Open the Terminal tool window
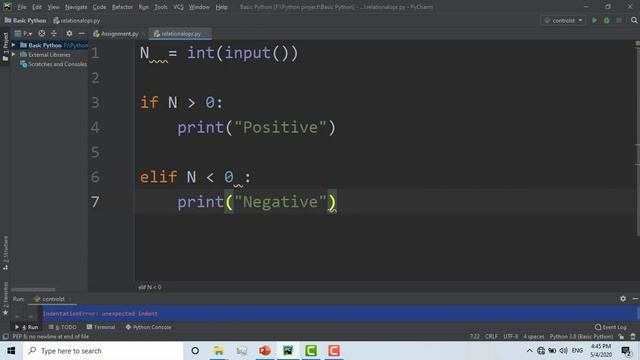Image resolution: width=640 pixels, height=360 pixels. tap(100, 327)
